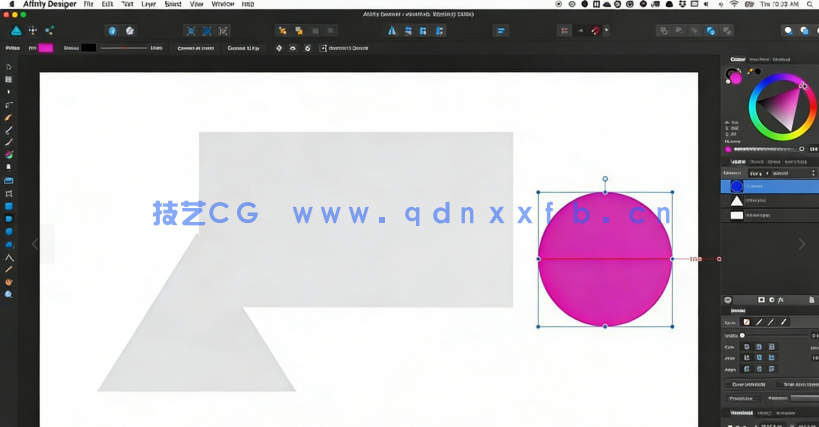Click the first stroke join icon
The width and height of the screenshot is (819, 427).
746,358
